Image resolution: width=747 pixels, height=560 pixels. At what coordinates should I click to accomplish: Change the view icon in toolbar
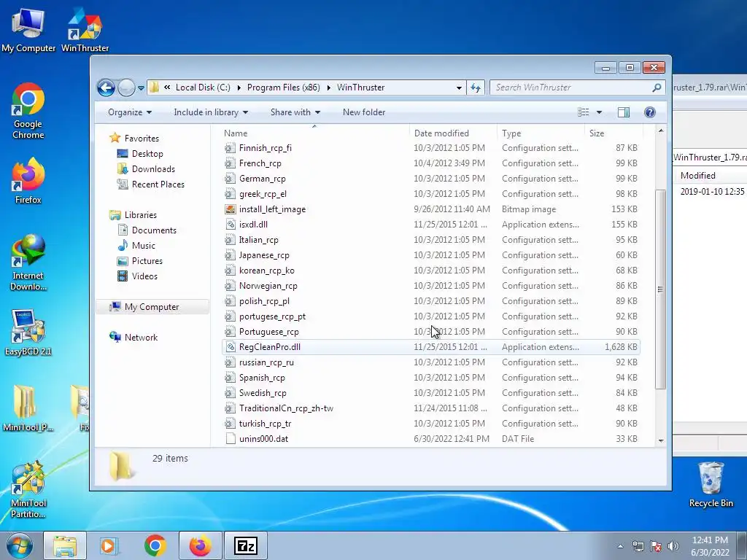click(x=583, y=112)
